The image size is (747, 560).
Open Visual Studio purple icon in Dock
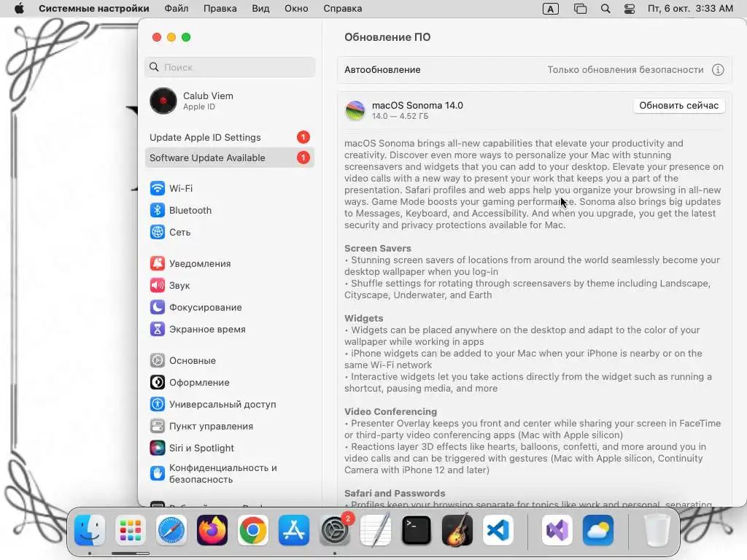point(557,530)
